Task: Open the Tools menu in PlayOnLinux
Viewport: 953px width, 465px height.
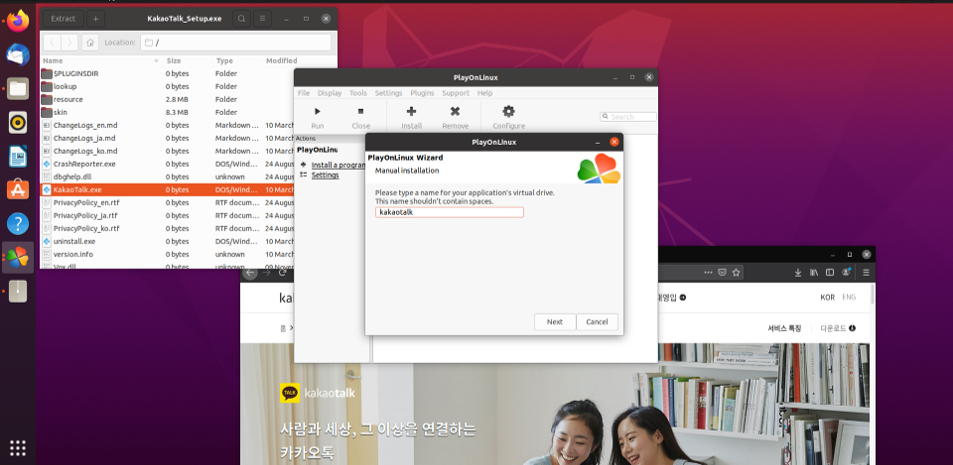Action: point(357,93)
